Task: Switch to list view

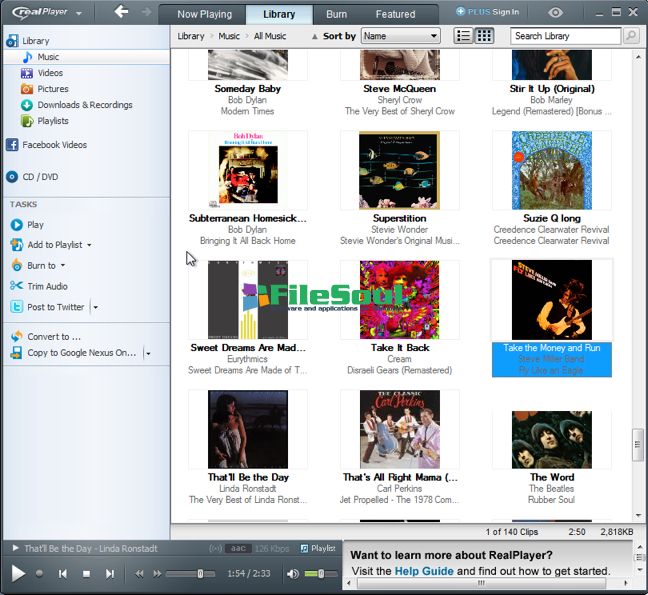Action: coord(464,36)
